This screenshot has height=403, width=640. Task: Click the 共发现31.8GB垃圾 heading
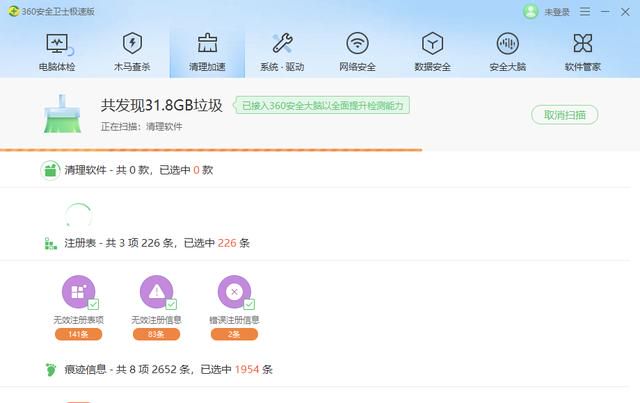[x=162, y=105]
